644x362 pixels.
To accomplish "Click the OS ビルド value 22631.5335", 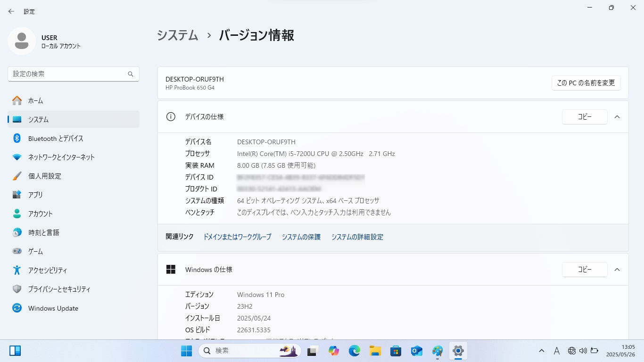I will [254, 330].
